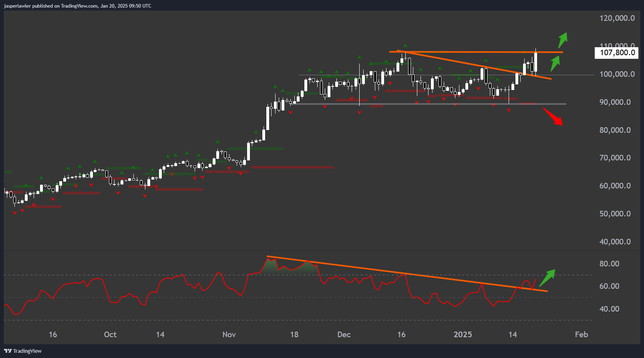Click the 50,000.0 price axis label
644x358 pixels.
pos(615,214)
